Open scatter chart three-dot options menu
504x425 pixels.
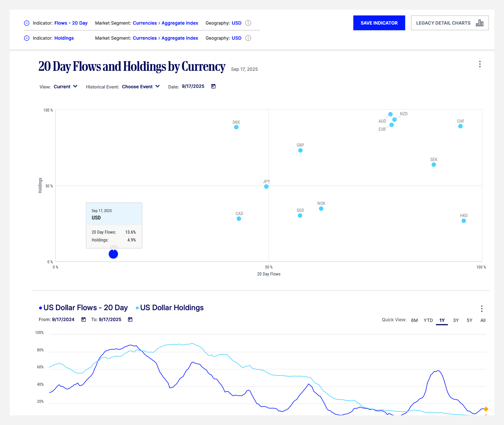tap(480, 64)
